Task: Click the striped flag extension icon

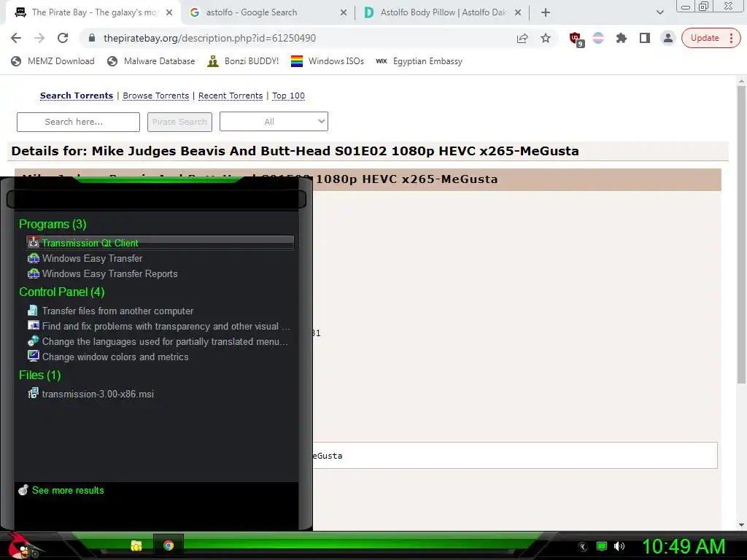Action: pyautogui.click(x=598, y=38)
